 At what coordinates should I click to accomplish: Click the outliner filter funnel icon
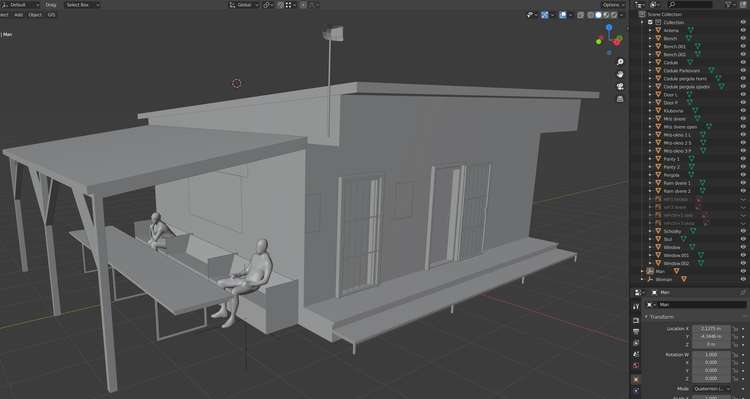[x=729, y=4]
